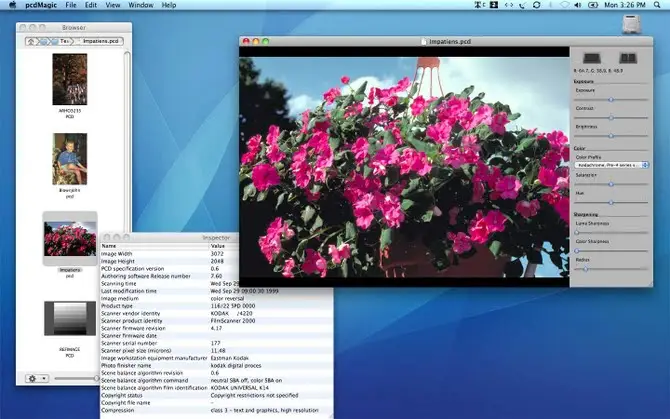Open the File menu
Image resolution: width=670 pixels, height=419 pixels.
click(71, 5)
